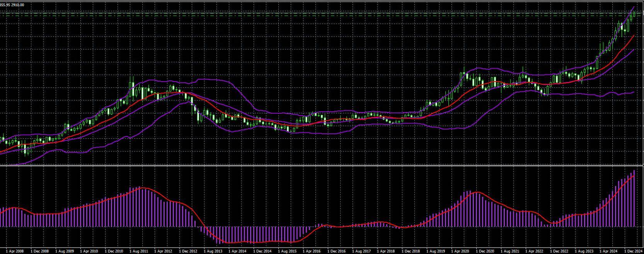
Task: Click the '2910.00' price readout at chart top
Action: point(17,5)
